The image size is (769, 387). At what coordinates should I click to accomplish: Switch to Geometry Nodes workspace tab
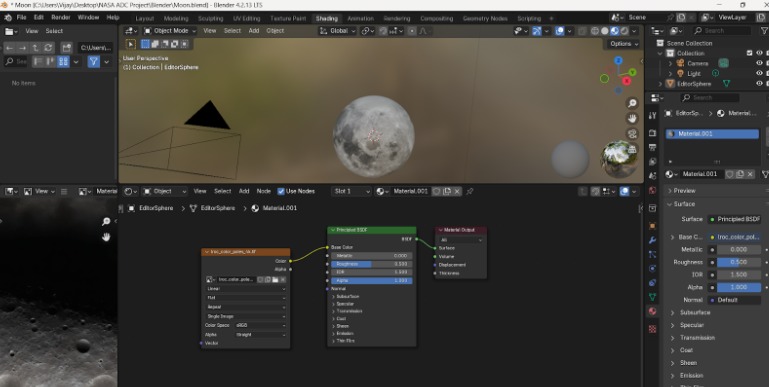click(485, 19)
